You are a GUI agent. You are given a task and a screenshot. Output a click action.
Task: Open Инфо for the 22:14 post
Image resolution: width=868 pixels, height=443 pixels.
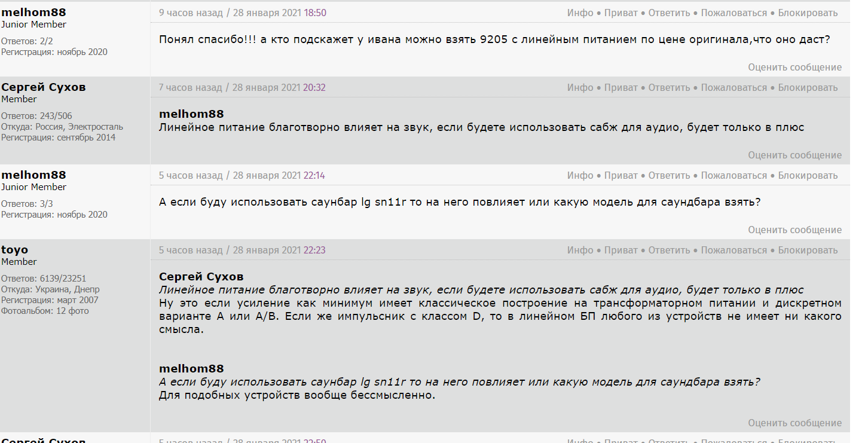[580, 175]
